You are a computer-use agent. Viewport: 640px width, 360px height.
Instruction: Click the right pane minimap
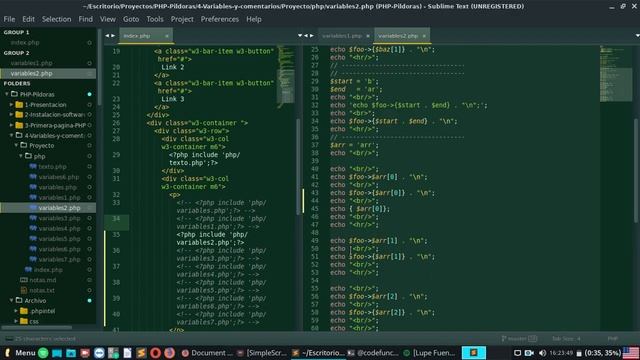coord(616,73)
